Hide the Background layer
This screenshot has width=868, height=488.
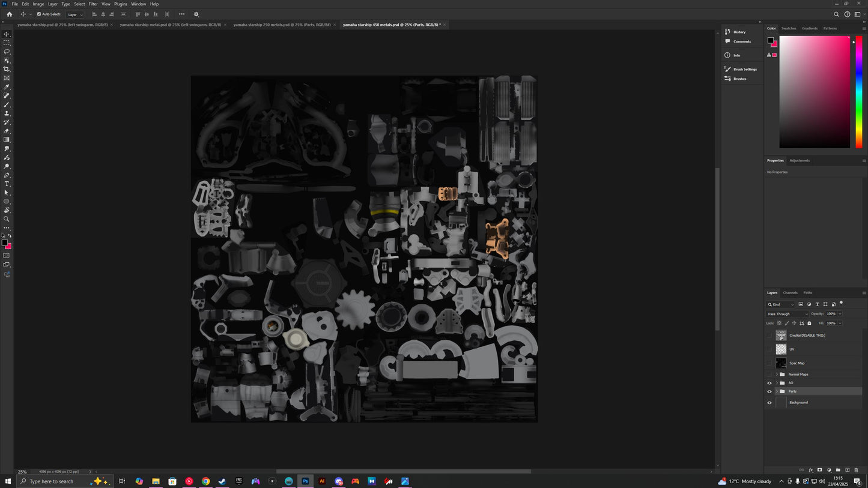[769, 403]
